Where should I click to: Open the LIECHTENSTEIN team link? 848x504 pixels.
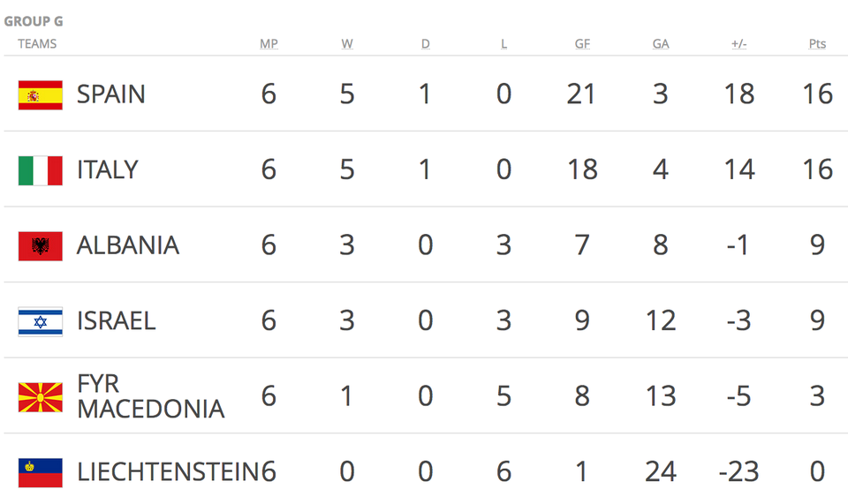168,472
